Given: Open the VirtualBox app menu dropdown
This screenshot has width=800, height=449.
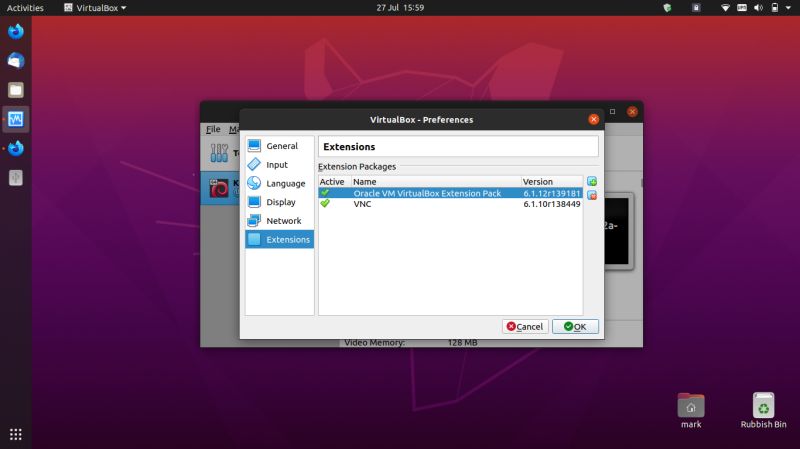Looking at the screenshot, I should coord(95,8).
